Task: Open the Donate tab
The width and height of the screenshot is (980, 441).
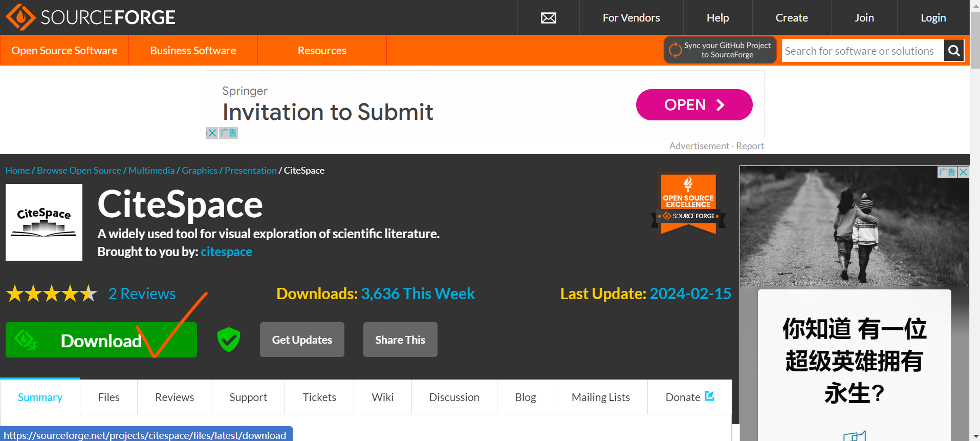Action: pos(689,397)
